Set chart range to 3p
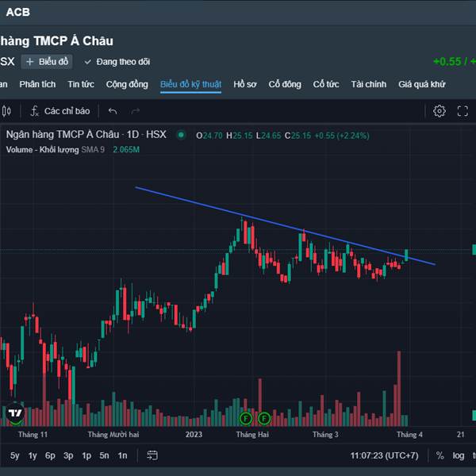 tap(68, 455)
